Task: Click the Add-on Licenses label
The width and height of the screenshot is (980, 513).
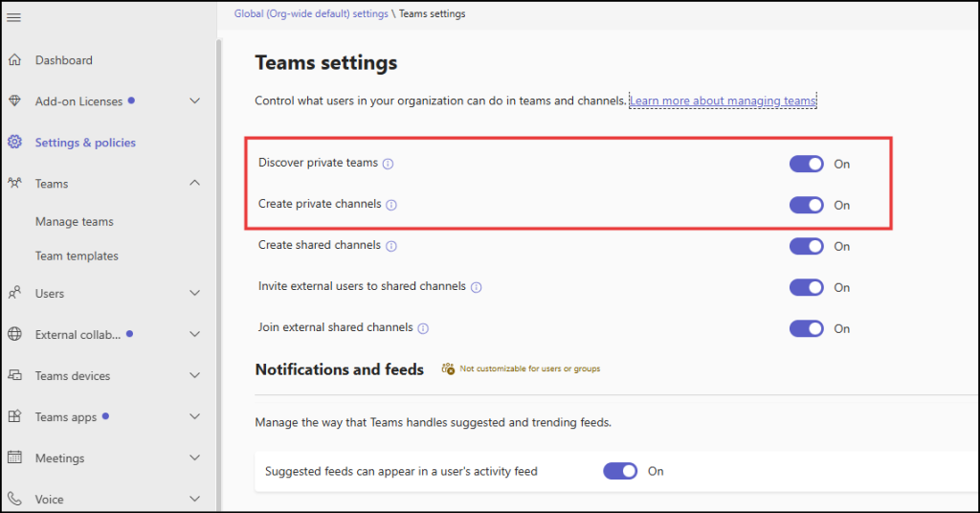Action: click(x=78, y=101)
